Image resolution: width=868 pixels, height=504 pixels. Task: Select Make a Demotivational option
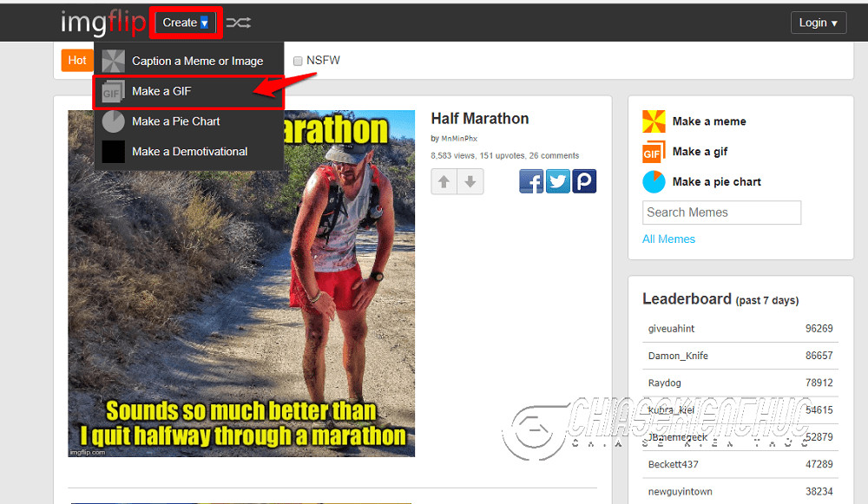click(x=189, y=152)
